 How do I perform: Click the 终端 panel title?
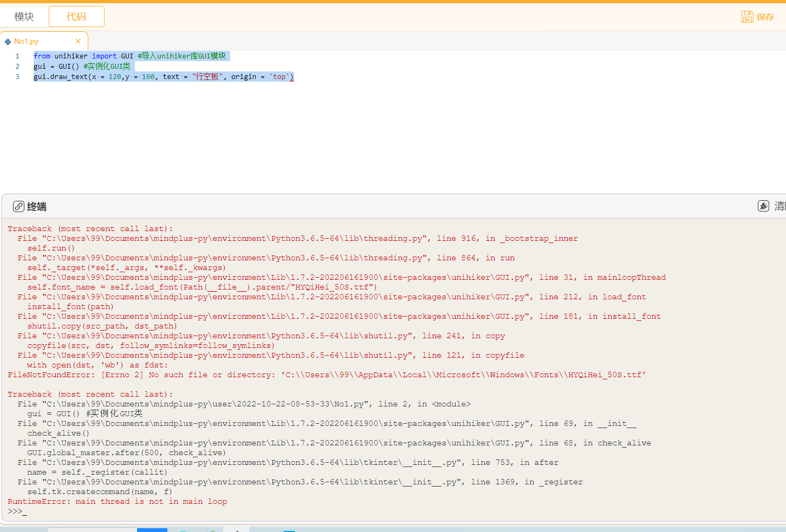coord(37,206)
